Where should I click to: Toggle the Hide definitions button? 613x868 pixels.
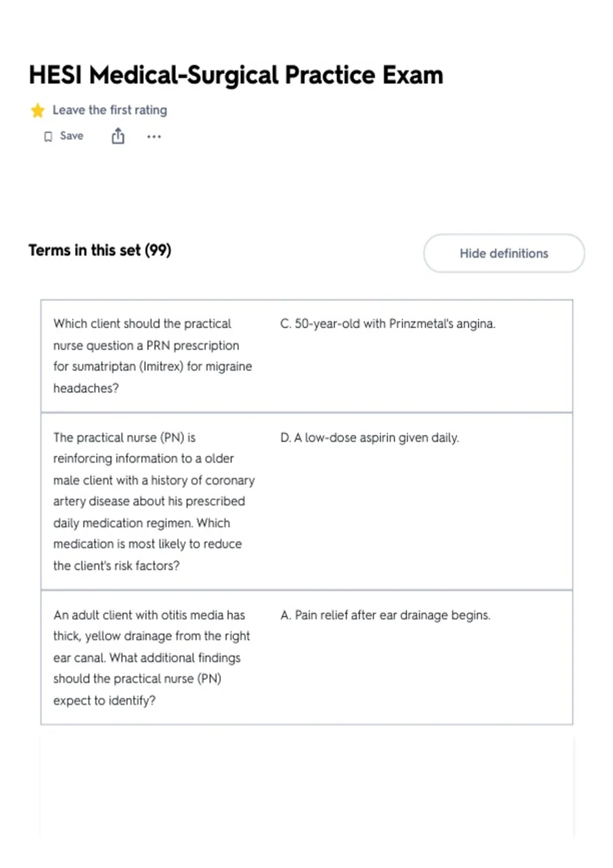coord(504,253)
